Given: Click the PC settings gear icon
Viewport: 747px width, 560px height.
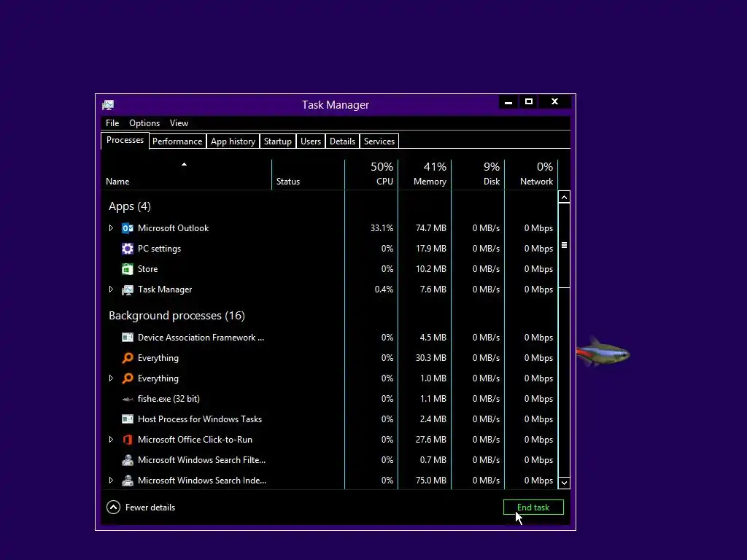Looking at the screenshot, I should pyautogui.click(x=127, y=249).
